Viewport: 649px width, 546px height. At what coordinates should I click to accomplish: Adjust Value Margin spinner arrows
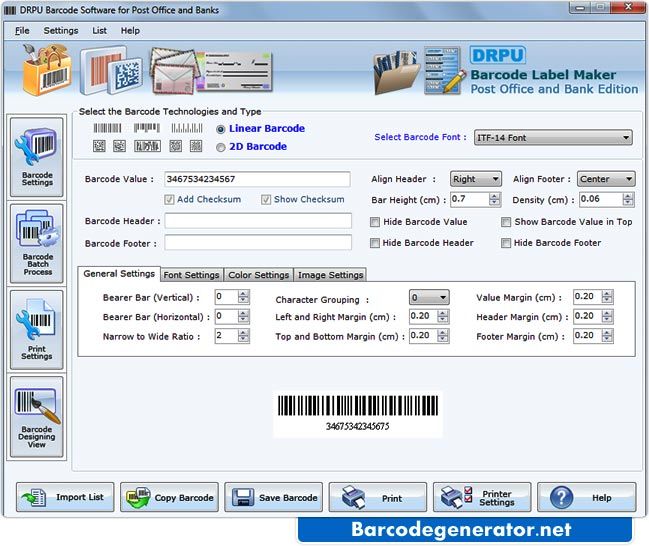[x=607, y=297]
